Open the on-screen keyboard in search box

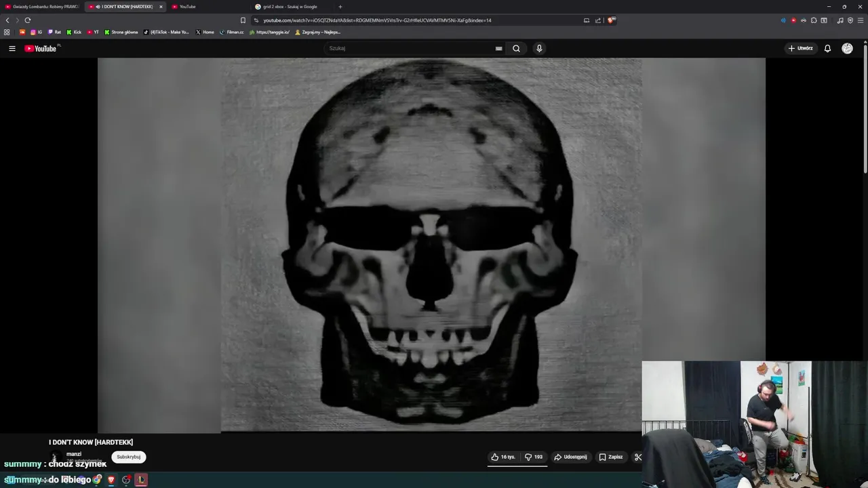pos(498,48)
